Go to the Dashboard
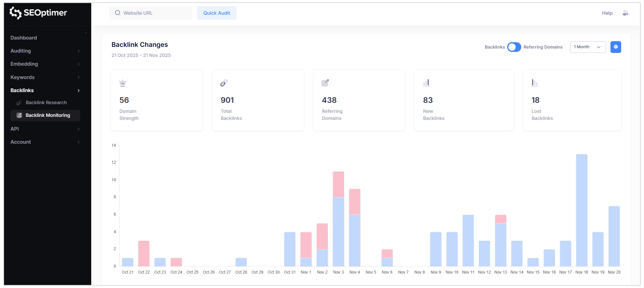Screen dimensions: 644x288 pyautogui.click(x=24, y=38)
